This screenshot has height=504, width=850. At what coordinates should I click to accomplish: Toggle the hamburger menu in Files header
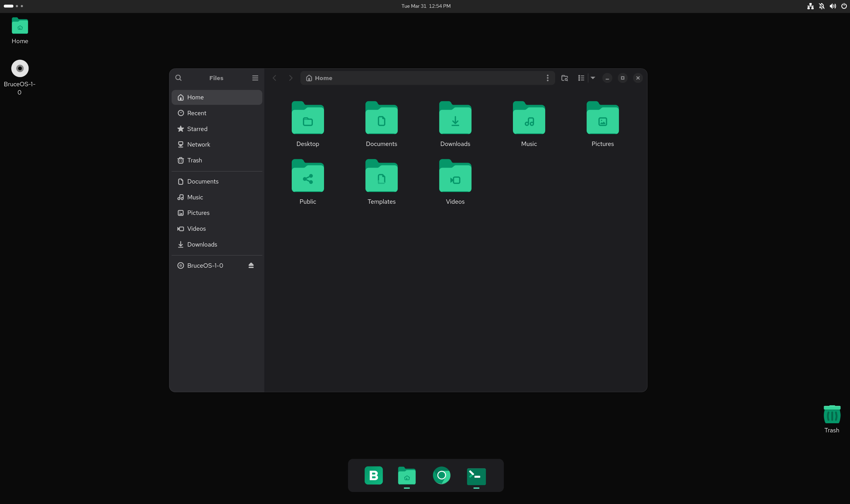[255, 78]
